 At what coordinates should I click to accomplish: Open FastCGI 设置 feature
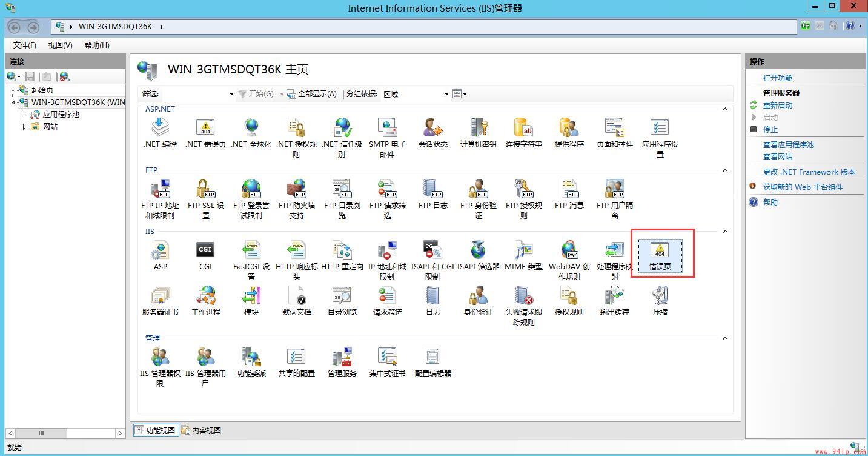[251, 260]
